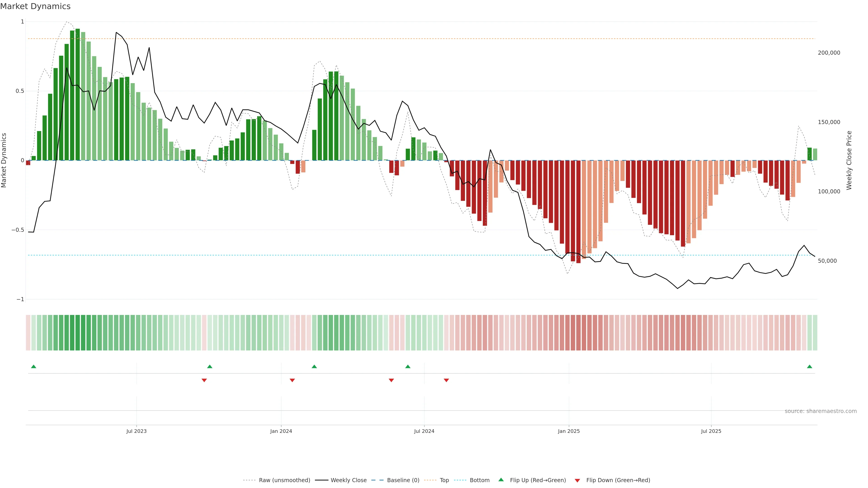
Task: Click the Jul 2023 x-axis label
Action: (x=137, y=431)
